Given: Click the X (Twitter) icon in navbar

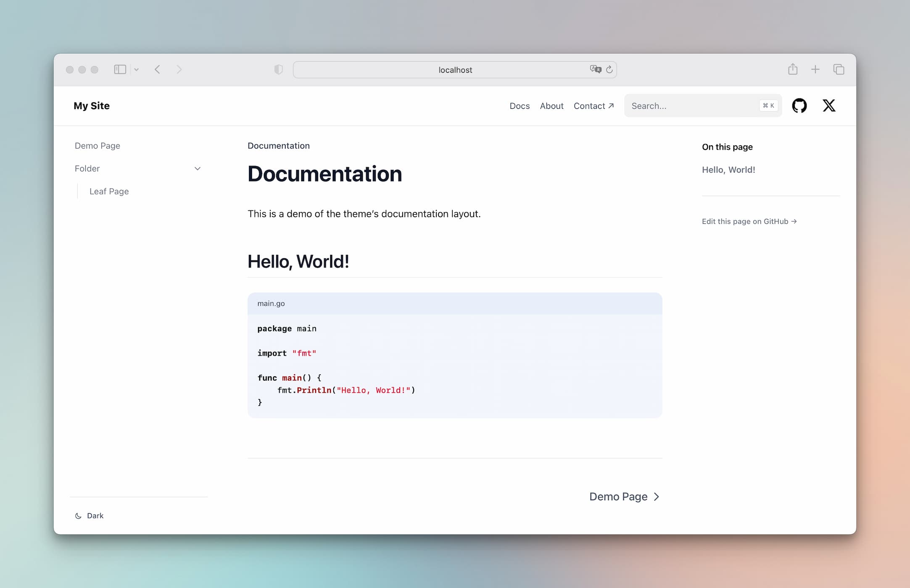Looking at the screenshot, I should tap(829, 105).
